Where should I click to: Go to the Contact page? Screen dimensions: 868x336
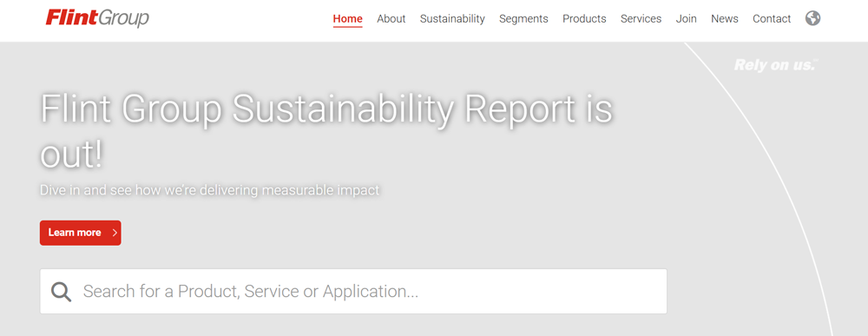772,19
